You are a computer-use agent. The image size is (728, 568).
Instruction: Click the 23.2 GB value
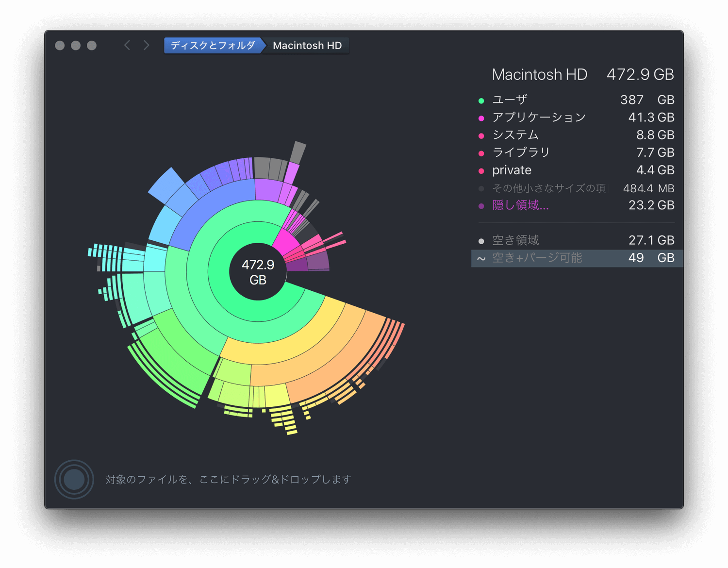651,205
